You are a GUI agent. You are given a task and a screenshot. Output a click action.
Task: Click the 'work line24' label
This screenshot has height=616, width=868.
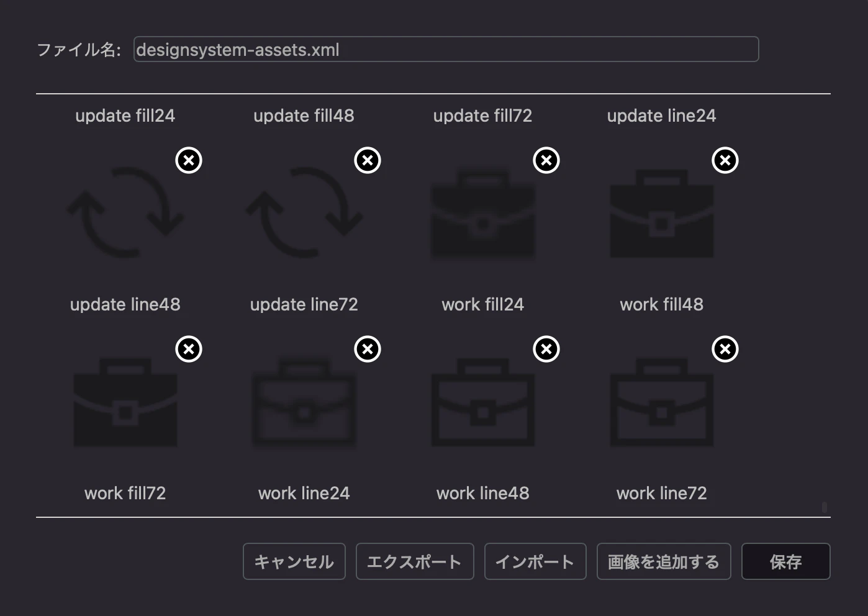(304, 493)
